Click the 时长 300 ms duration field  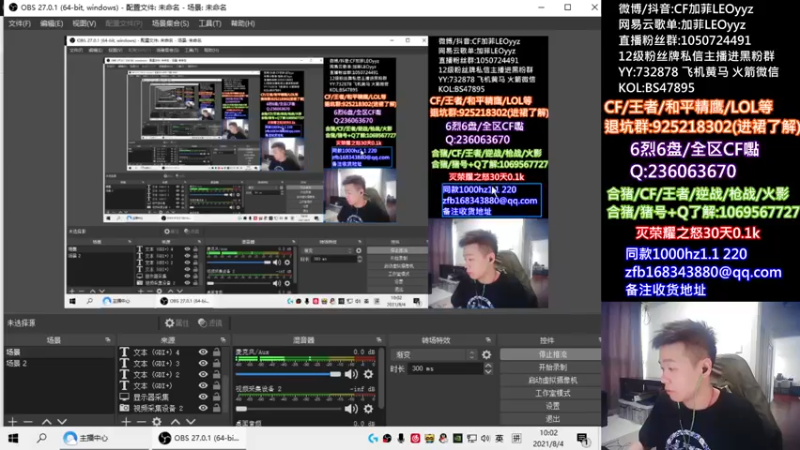coord(446,368)
